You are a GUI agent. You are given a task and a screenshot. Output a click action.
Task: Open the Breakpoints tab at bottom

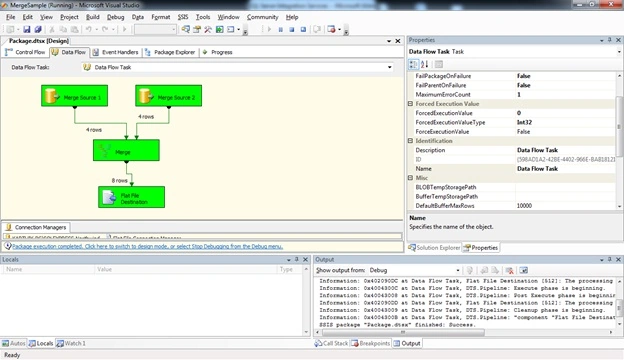click(370, 343)
